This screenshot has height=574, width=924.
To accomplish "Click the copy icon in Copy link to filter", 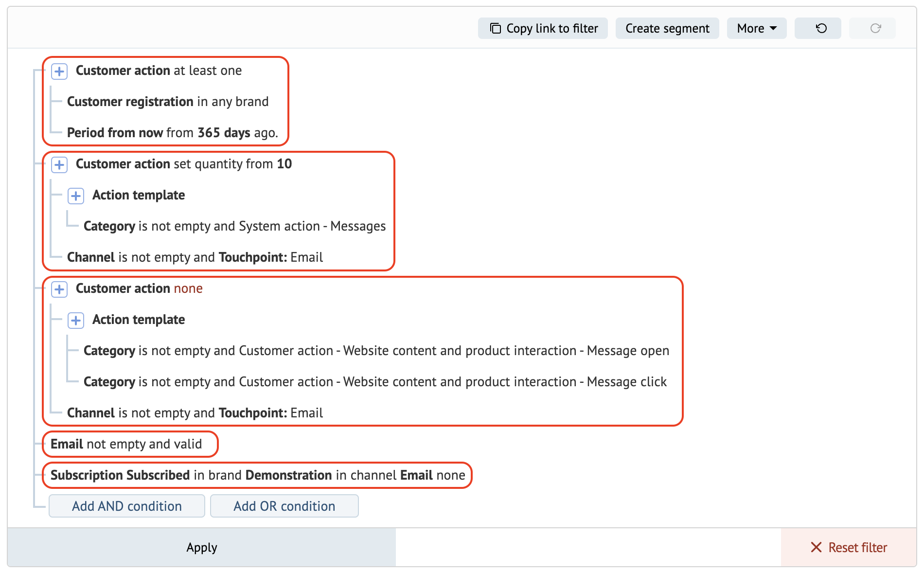I will (495, 28).
